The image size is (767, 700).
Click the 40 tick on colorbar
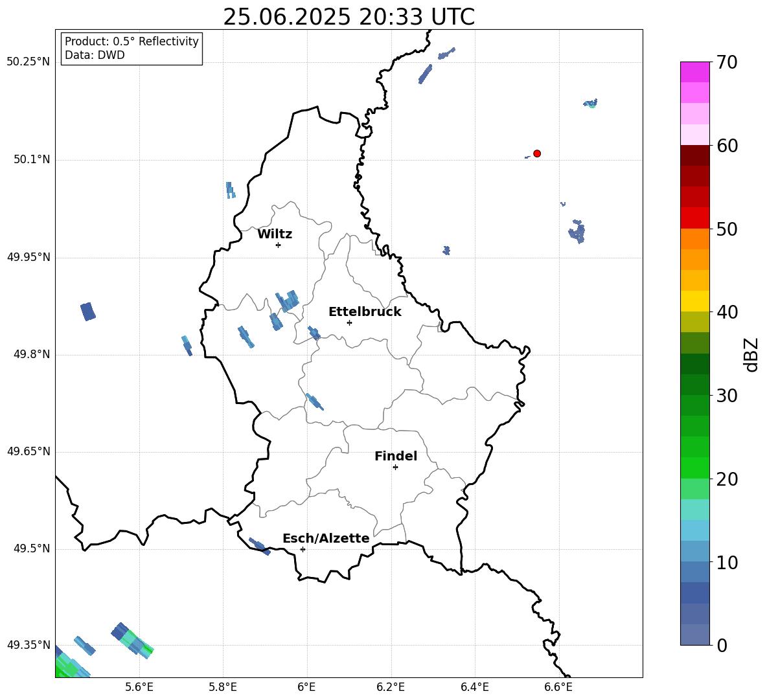(727, 312)
